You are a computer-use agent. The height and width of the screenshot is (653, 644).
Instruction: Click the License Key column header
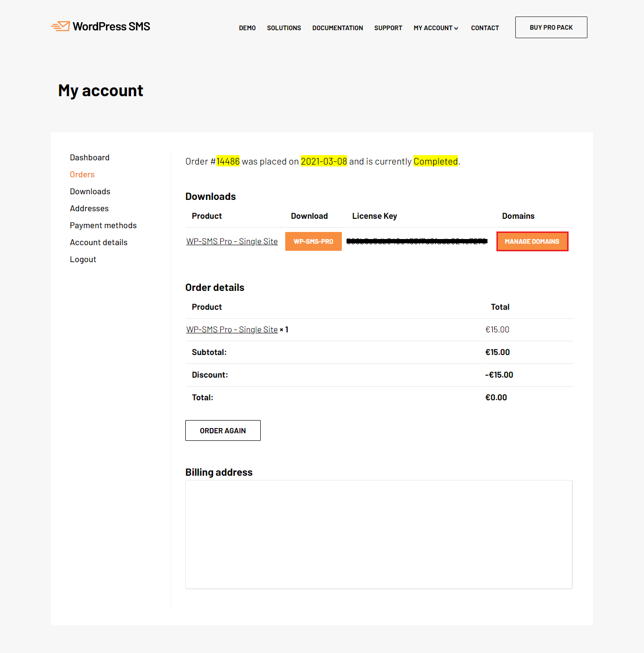click(375, 216)
